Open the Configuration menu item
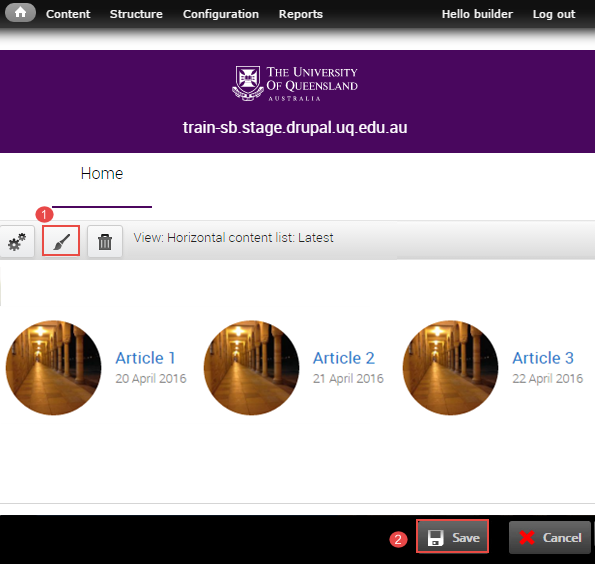The height and width of the screenshot is (564, 595). point(221,14)
